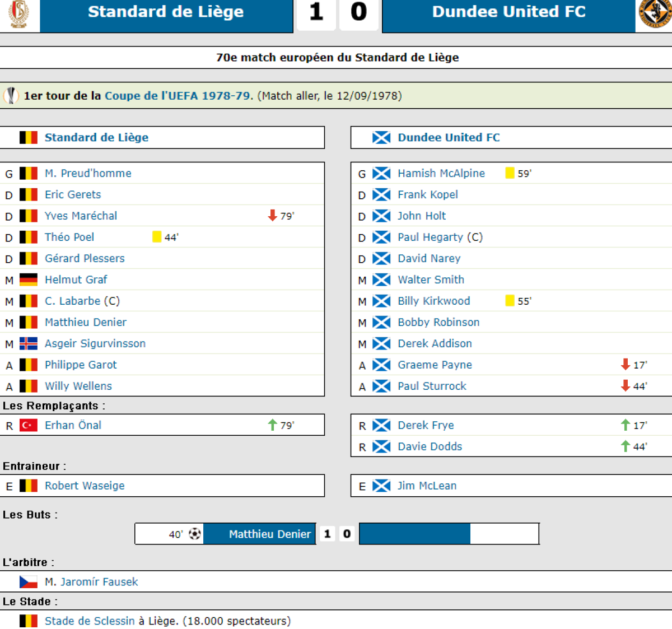Click the UEFA Cup trophy icon
Screen dimensions: 672x629
tap(11, 96)
